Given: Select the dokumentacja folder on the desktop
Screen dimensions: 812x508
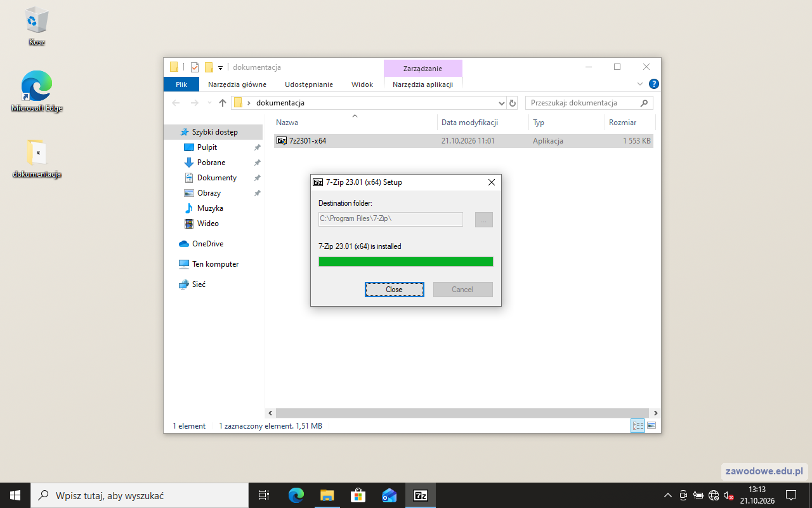Looking at the screenshot, I should 37,159.
